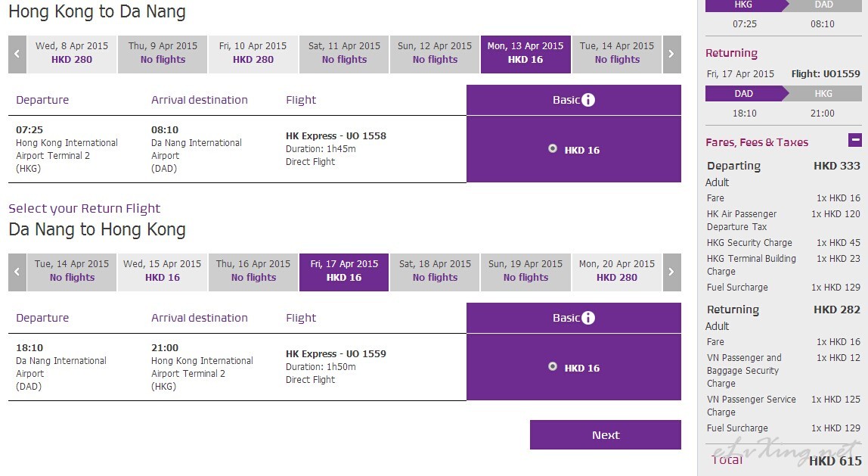Click Sat, 18 Apr 2015 return tab

point(435,272)
